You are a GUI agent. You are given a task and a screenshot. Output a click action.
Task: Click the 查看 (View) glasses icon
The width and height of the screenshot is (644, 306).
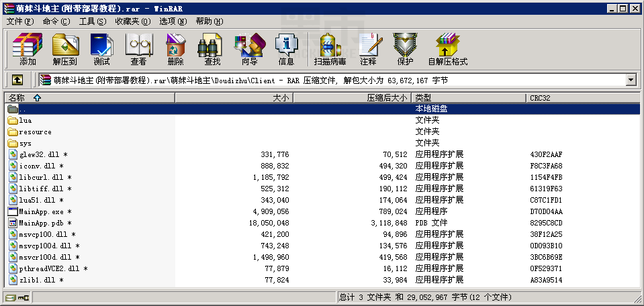point(138,45)
